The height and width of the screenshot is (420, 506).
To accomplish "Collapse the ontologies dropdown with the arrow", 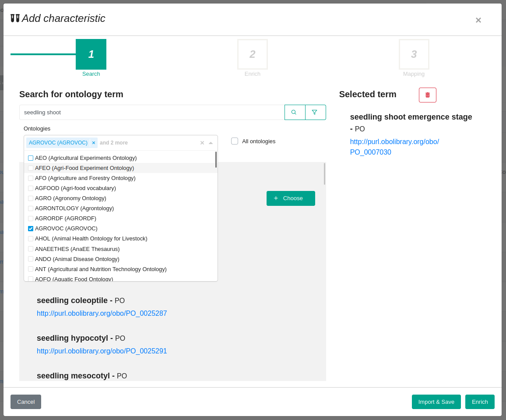I will [211, 143].
